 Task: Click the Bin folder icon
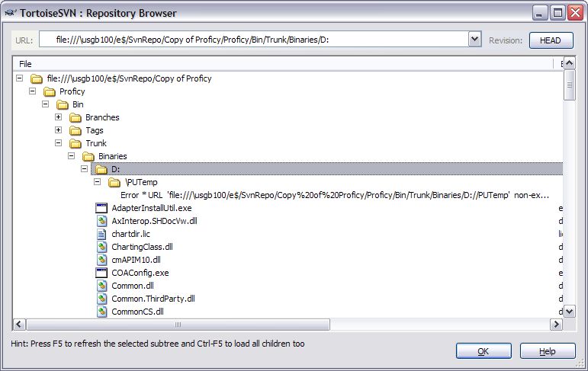[63, 104]
